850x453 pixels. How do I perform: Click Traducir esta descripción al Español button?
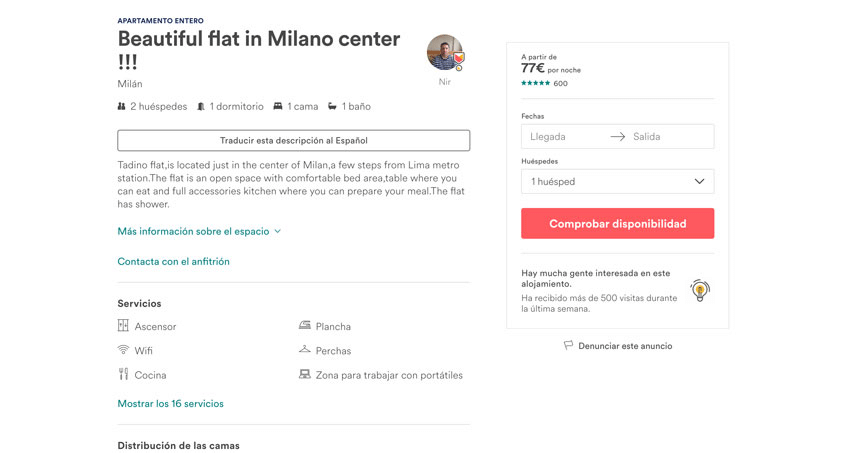click(x=294, y=140)
